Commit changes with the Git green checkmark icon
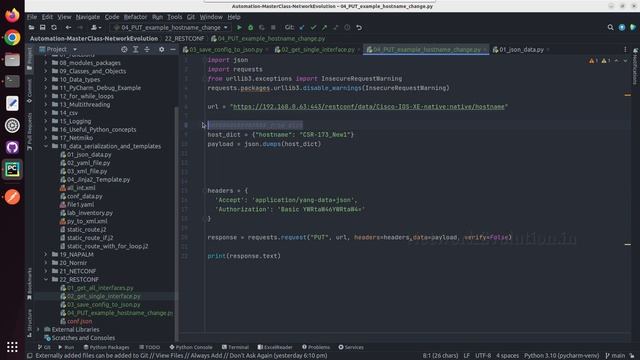Viewport: 640px width, 360px height. [x=313, y=27]
